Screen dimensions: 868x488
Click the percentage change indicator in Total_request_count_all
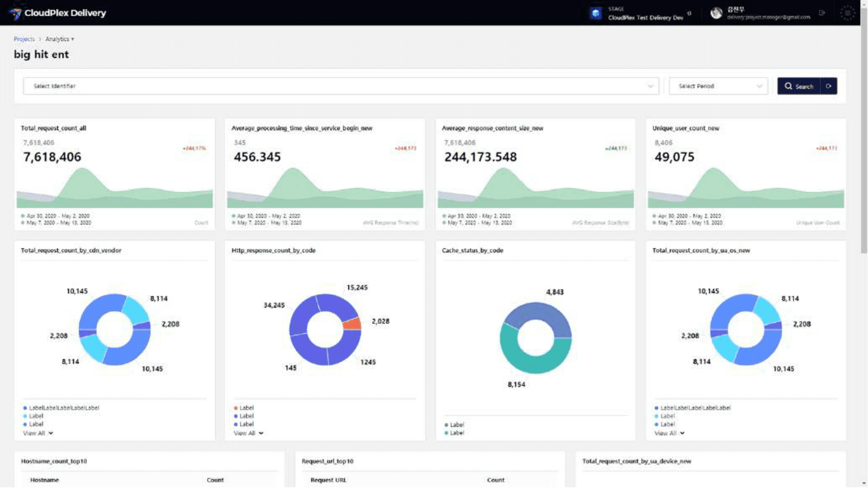click(x=194, y=149)
